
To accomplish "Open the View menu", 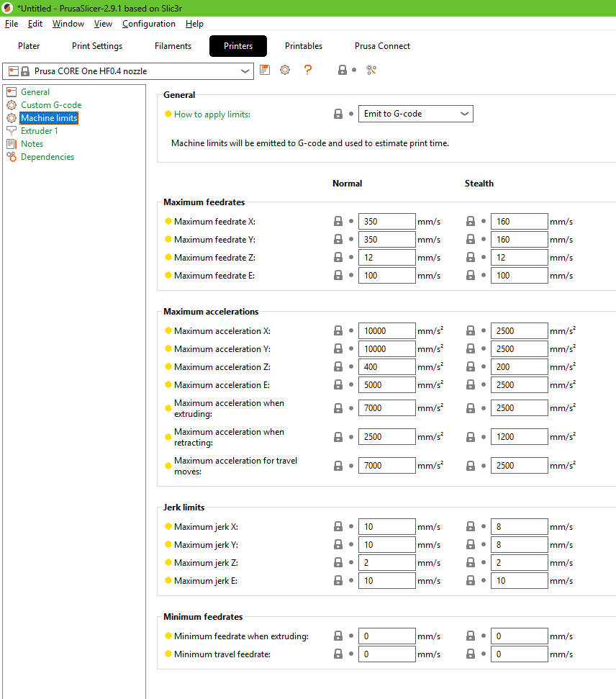I will click(x=103, y=24).
